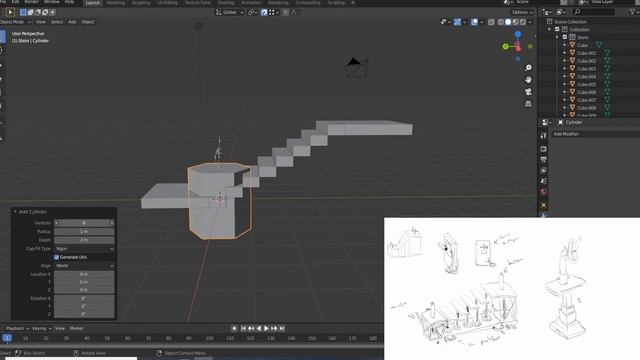Image resolution: width=640 pixels, height=360 pixels.
Task: Switch to the Sculpting workspace tab
Action: click(141, 3)
